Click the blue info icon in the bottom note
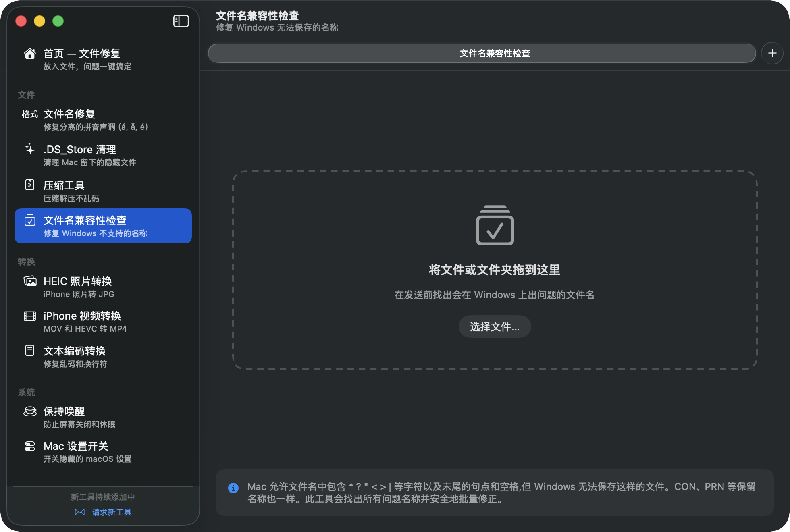Image resolution: width=790 pixels, height=532 pixels. coord(233,488)
